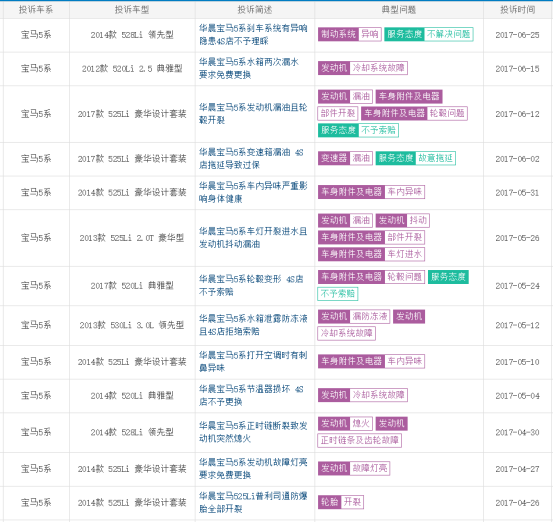
Task: Click the date 2017-05-12
Action: click(x=517, y=325)
